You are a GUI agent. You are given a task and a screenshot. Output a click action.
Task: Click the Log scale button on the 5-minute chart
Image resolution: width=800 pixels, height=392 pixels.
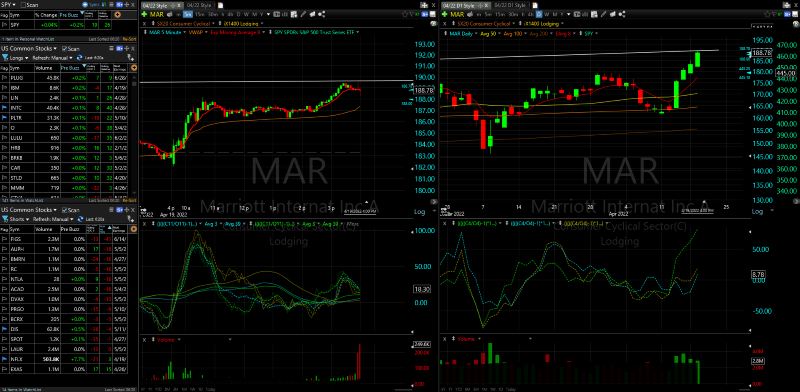click(418, 211)
